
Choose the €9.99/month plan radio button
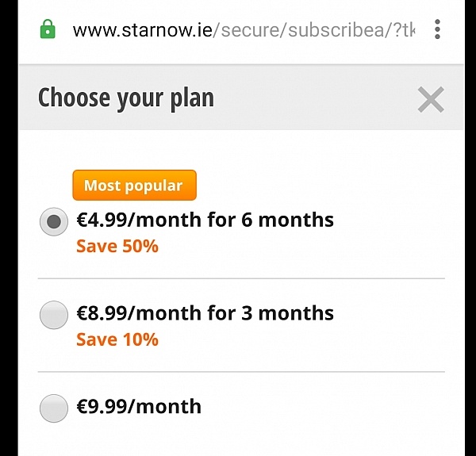coord(54,408)
